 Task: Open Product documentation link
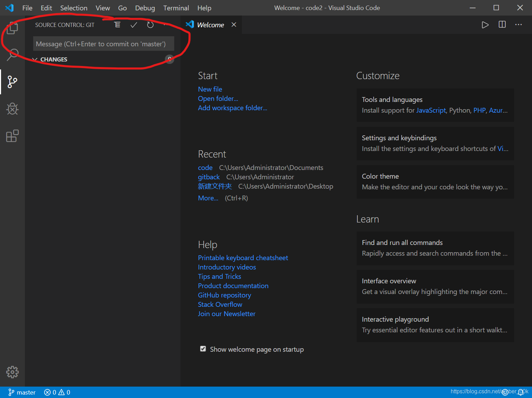pos(233,286)
